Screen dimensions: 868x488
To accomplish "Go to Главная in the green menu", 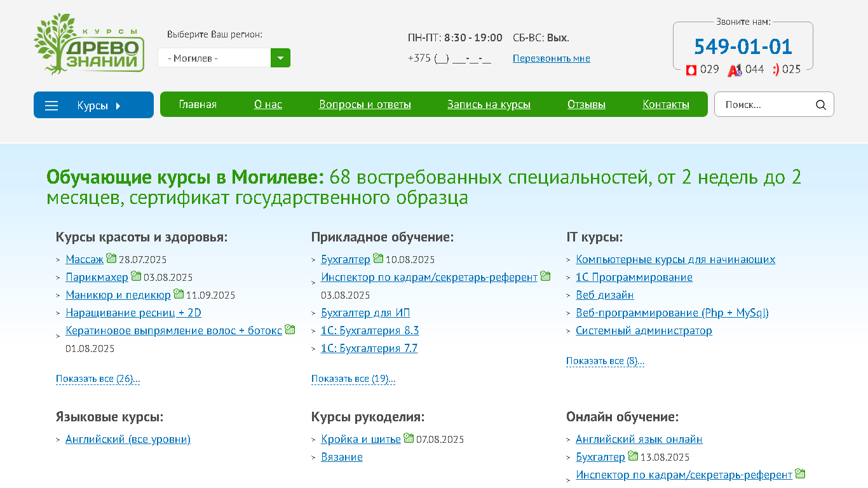I will pyautogui.click(x=198, y=104).
